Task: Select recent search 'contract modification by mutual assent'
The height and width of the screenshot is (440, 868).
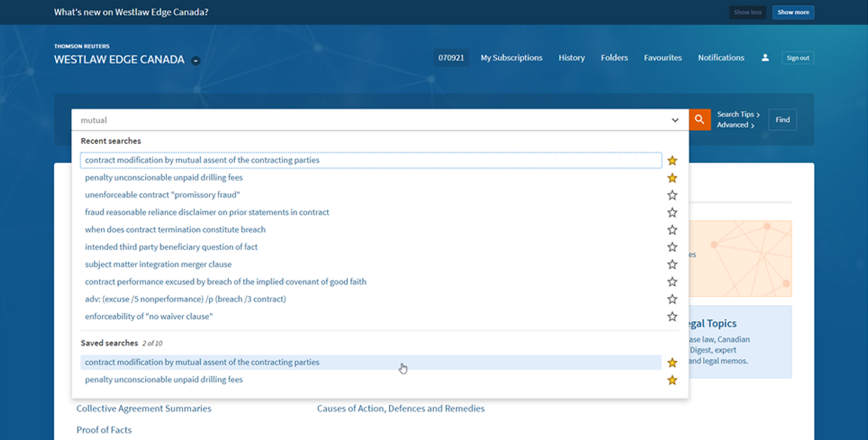Action: coord(371,160)
